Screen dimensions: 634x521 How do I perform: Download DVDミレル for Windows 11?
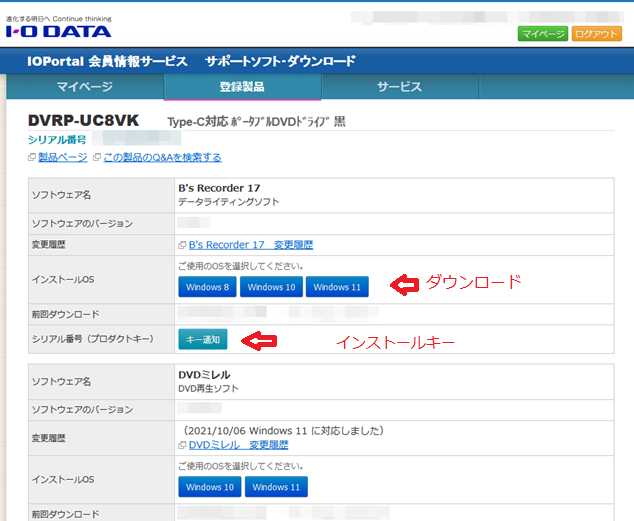pyautogui.click(x=276, y=487)
